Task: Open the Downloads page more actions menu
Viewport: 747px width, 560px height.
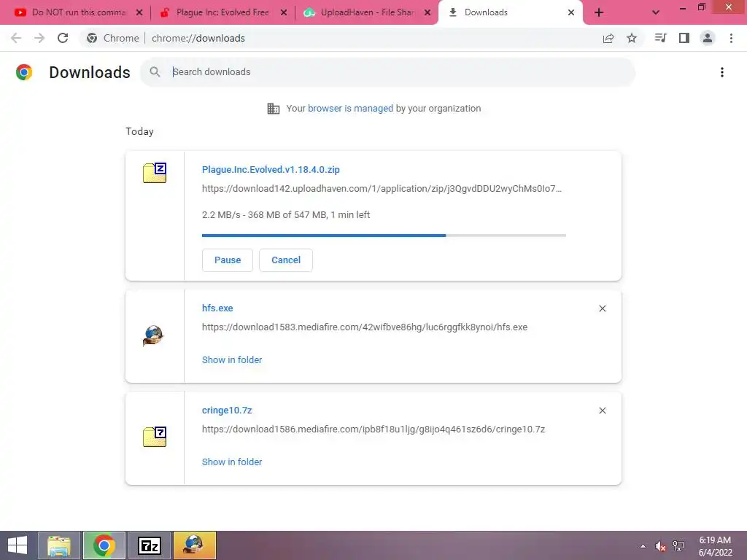Action: pyautogui.click(x=722, y=72)
